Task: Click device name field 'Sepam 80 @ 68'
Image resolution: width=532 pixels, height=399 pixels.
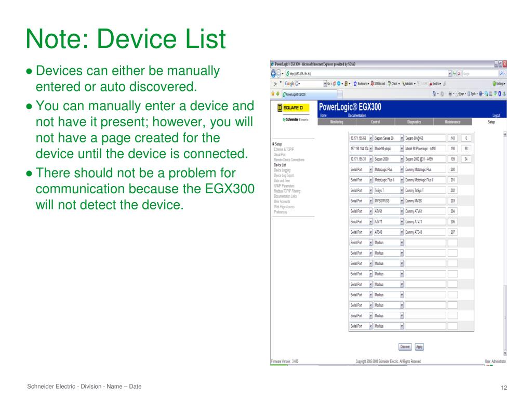Action: click(x=425, y=138)
